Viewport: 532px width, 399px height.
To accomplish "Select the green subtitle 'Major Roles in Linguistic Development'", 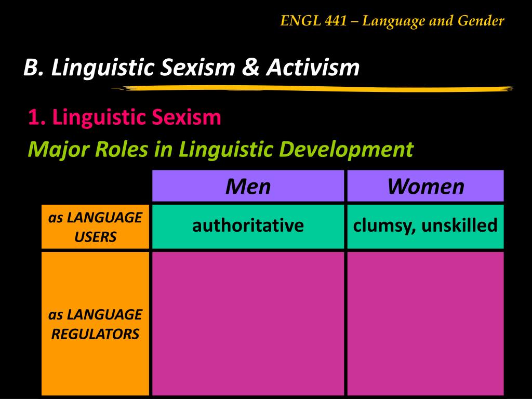I will tap(220, 149).
